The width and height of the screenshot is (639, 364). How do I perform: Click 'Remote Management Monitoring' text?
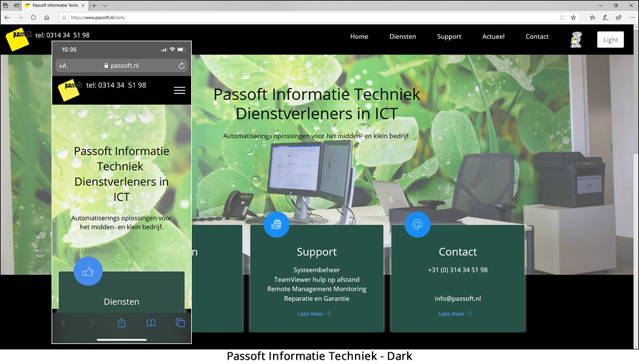click(x=317, y=289)
